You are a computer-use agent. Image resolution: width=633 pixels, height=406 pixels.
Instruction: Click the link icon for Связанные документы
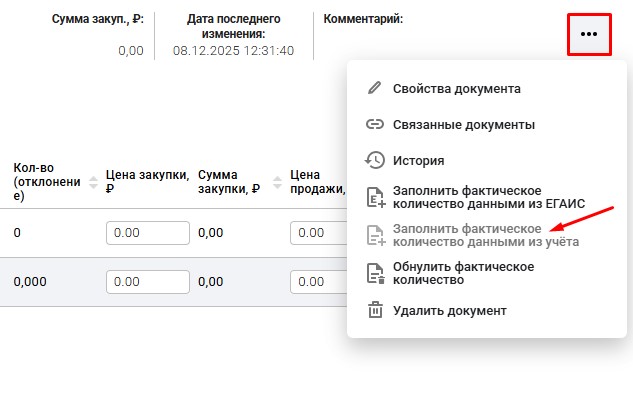[375, 124]
